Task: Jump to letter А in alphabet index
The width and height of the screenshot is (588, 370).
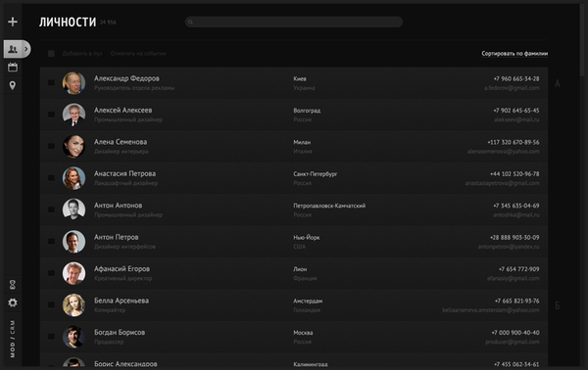Action: coord(558,84)
